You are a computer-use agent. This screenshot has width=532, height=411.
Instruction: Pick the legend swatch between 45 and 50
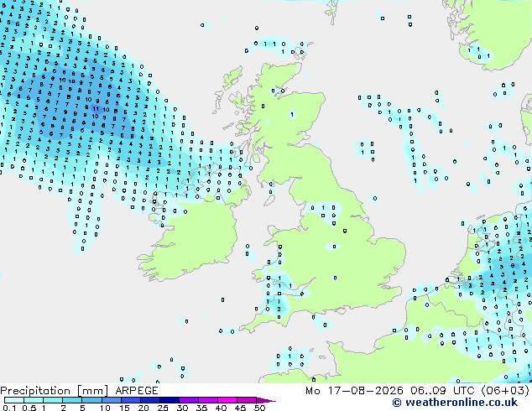click(247, 400)
